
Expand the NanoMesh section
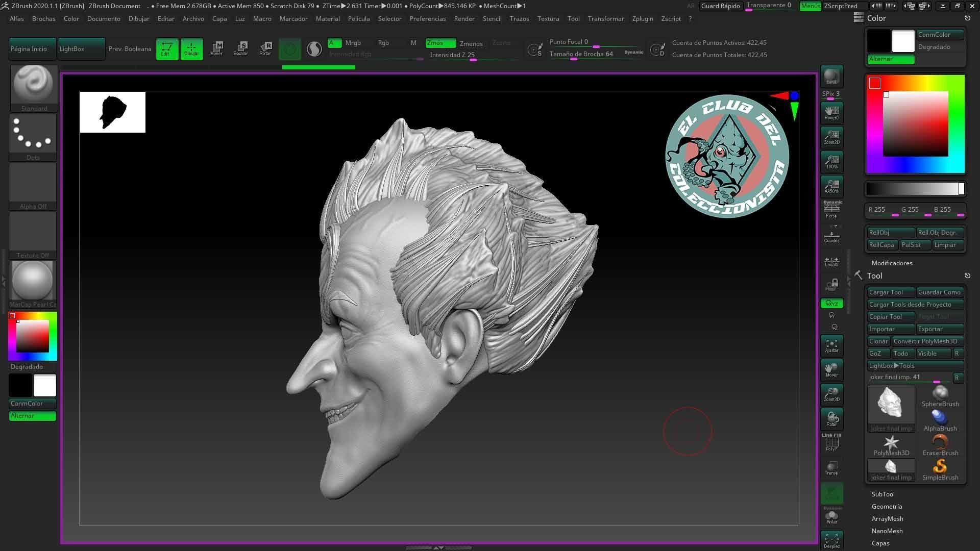click(x=887, y=531)
